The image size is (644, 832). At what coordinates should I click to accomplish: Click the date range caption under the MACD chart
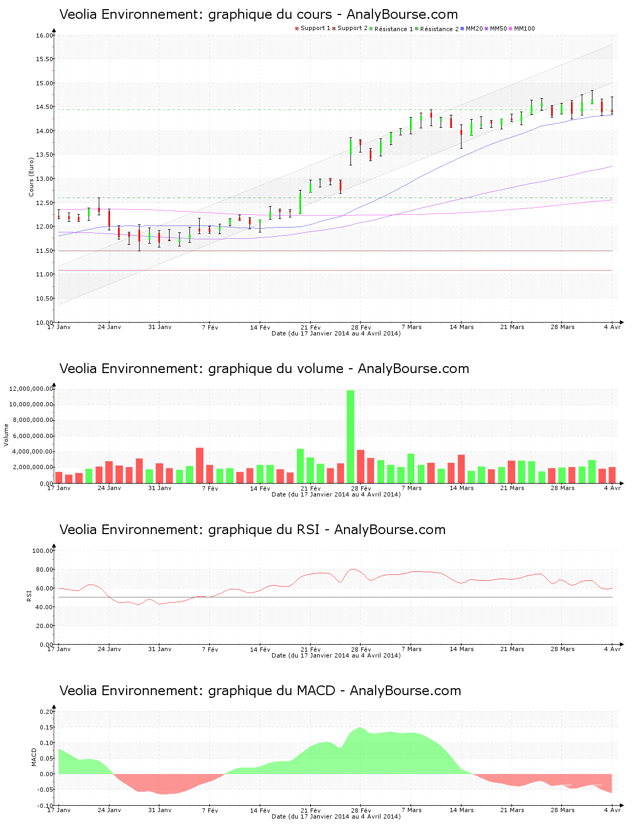pos(336,816)
